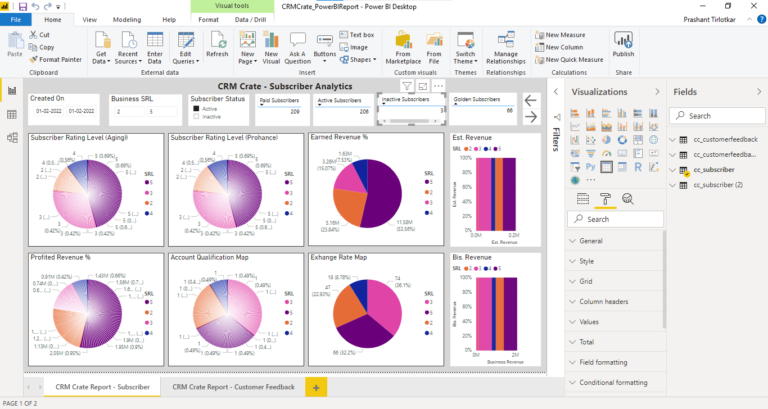Choose the R script visual icon
The height and width of the screenshot is (409, 768).
pos(638,167)
